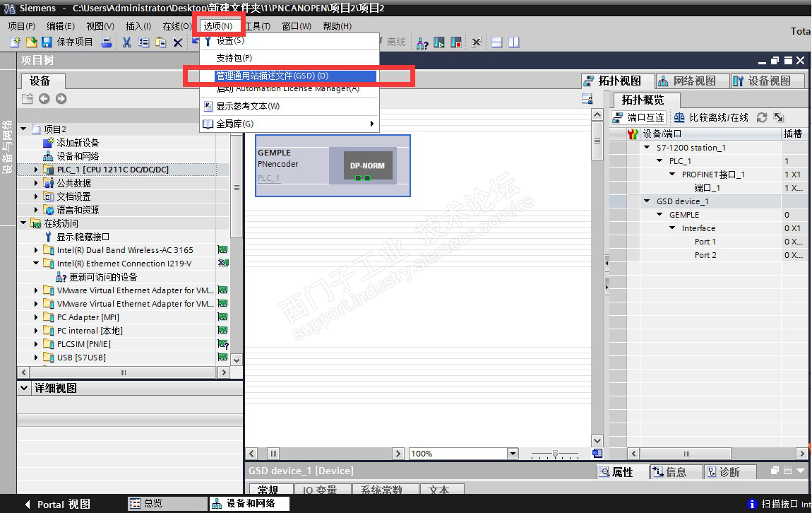
Task: Open 全局库(G) submenu
Action: point(290,124)
